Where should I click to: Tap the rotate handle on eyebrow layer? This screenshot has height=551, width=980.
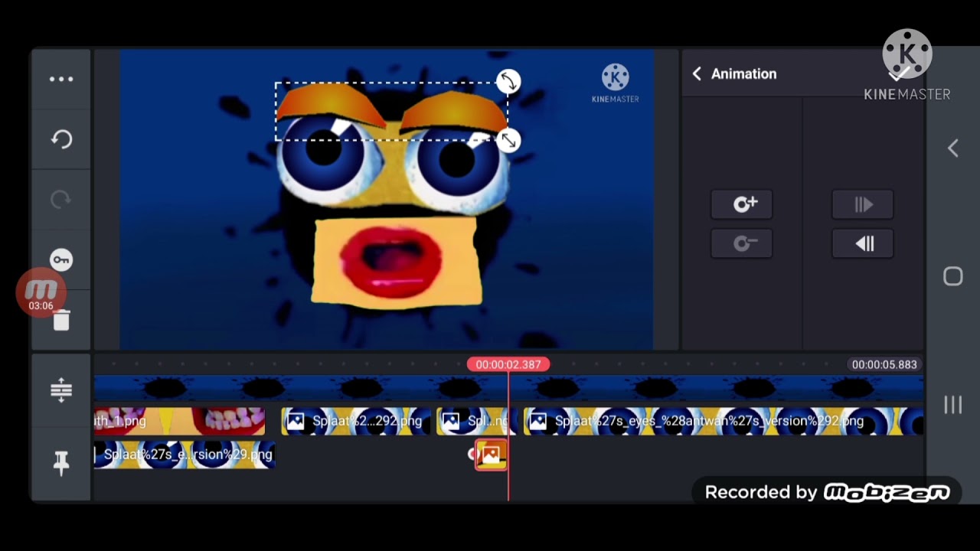click(508, 81)
